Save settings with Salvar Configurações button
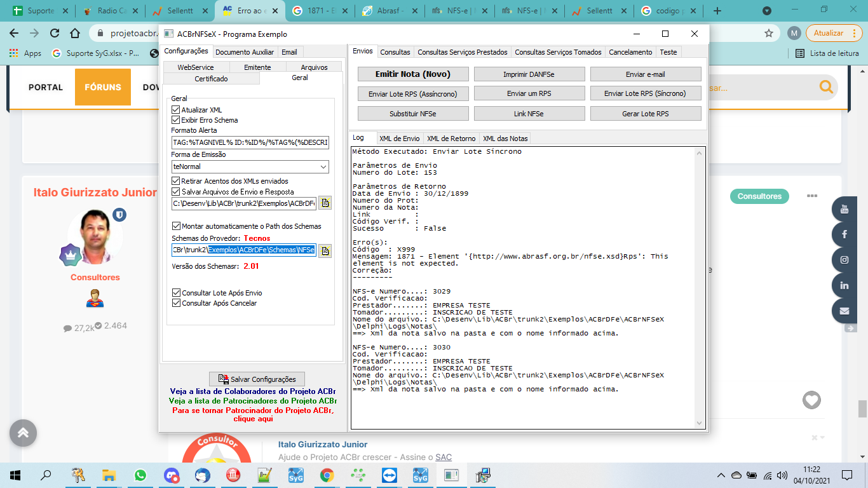Image resolution: width=868 pixels, height=488 pixels. [257, 379]
